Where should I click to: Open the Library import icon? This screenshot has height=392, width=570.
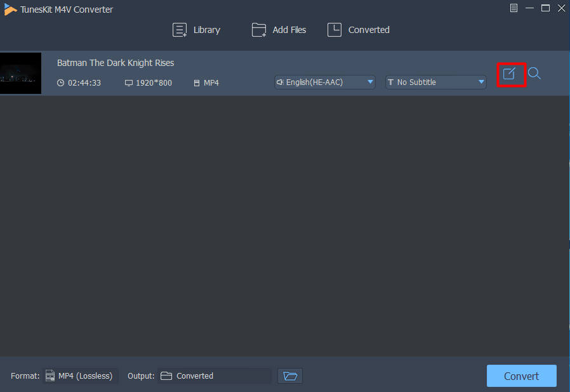[180, 30]
